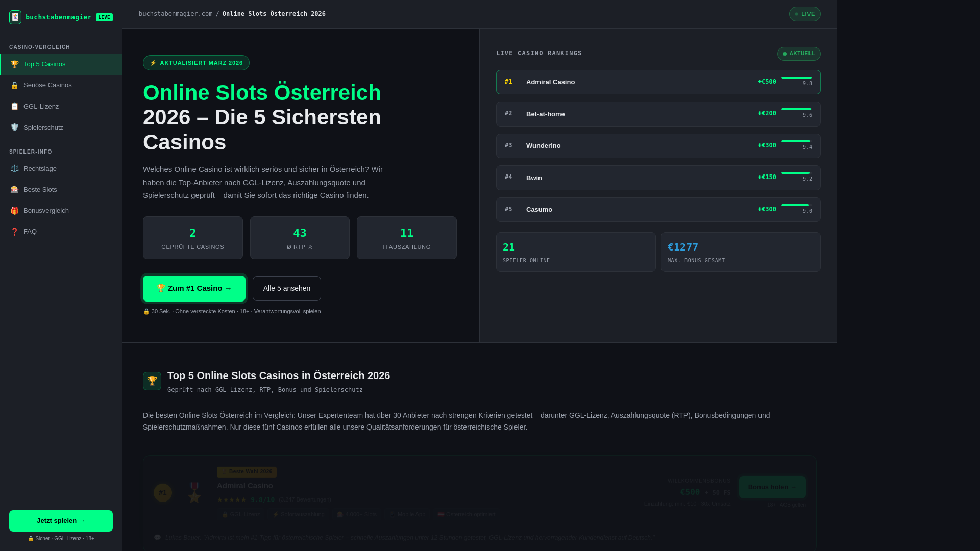This screenshot has height=551, width=980.
Task: Click +€150 bonus for Bwin
Action: [767, 177]
